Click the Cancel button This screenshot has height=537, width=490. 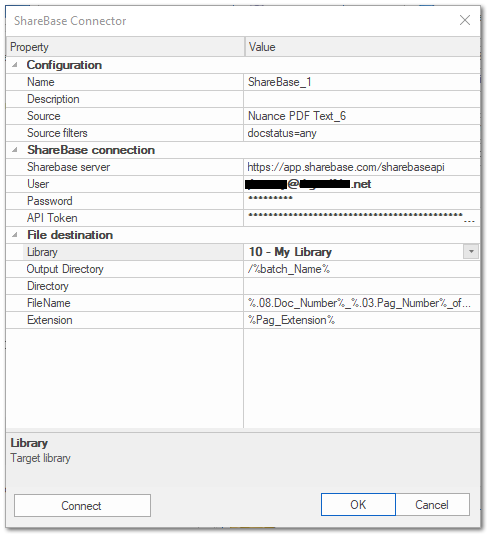(432, 504)
